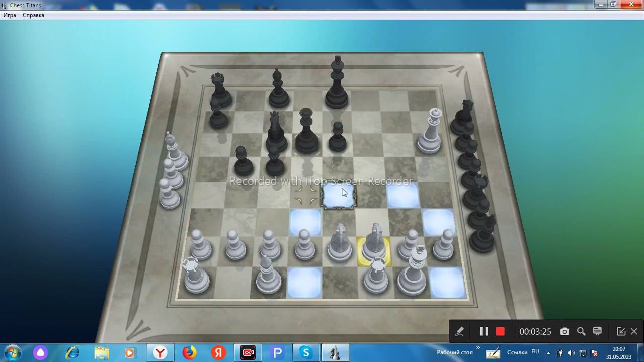The height and width of the screenshot is (362, 644).
Task: Move the knight to highlighted square g4
Action: click(x=403, y=195)
